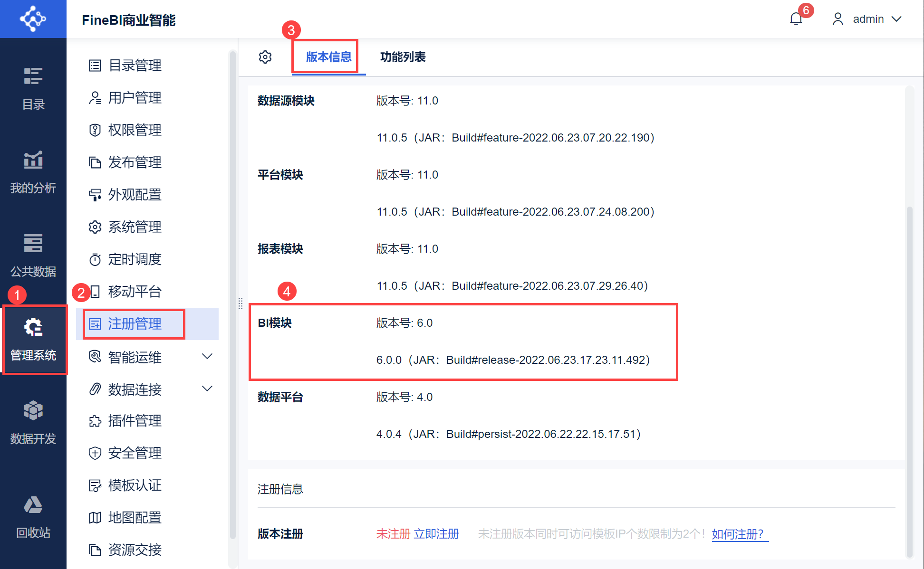Switch to the 版本信息 tab

328,57
